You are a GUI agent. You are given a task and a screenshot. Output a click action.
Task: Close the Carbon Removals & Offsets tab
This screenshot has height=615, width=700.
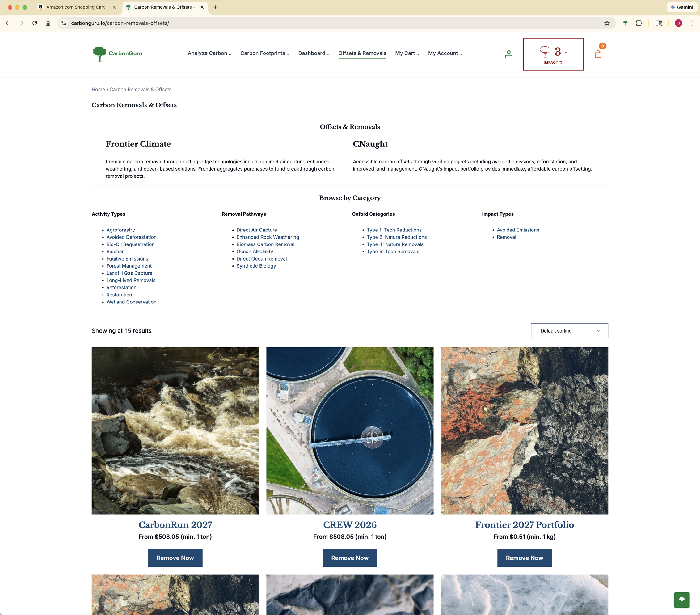[202, 7]
